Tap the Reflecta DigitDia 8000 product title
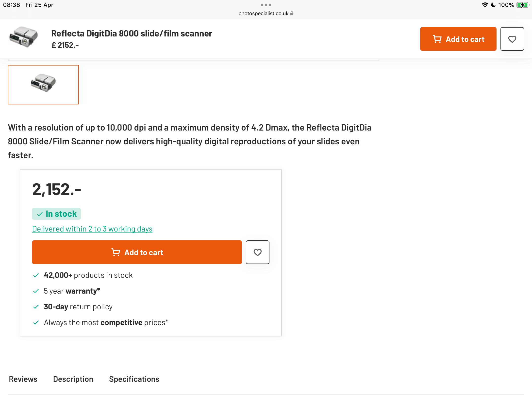The height and width of the screenshot is (399, 532). coord(132,33)
